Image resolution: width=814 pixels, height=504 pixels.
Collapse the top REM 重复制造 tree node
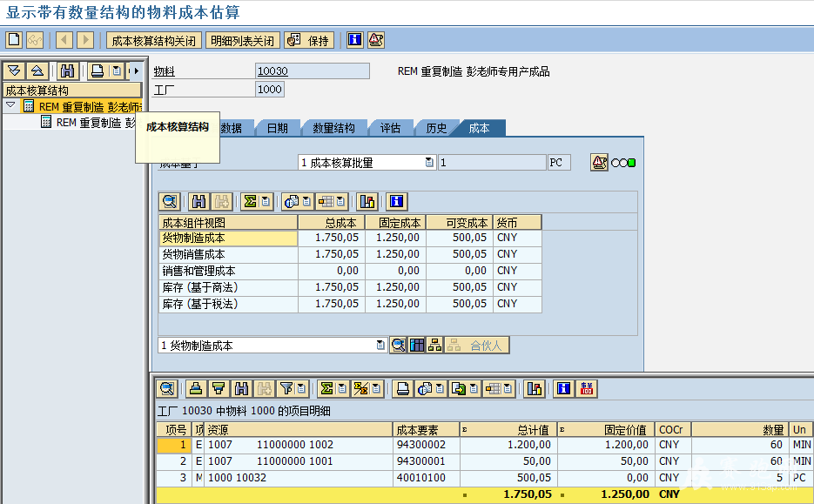(10, 106)
